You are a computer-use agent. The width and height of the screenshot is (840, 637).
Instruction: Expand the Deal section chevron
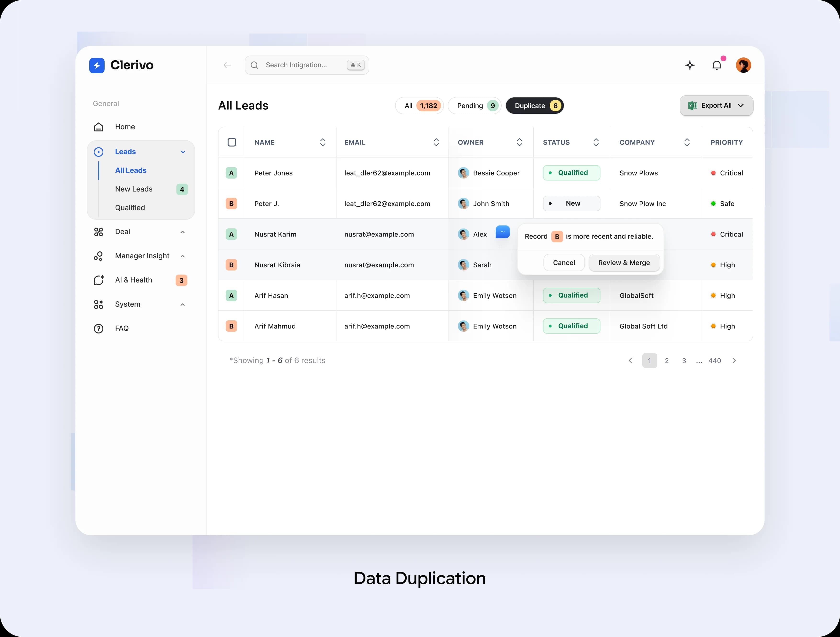point(183,232)
